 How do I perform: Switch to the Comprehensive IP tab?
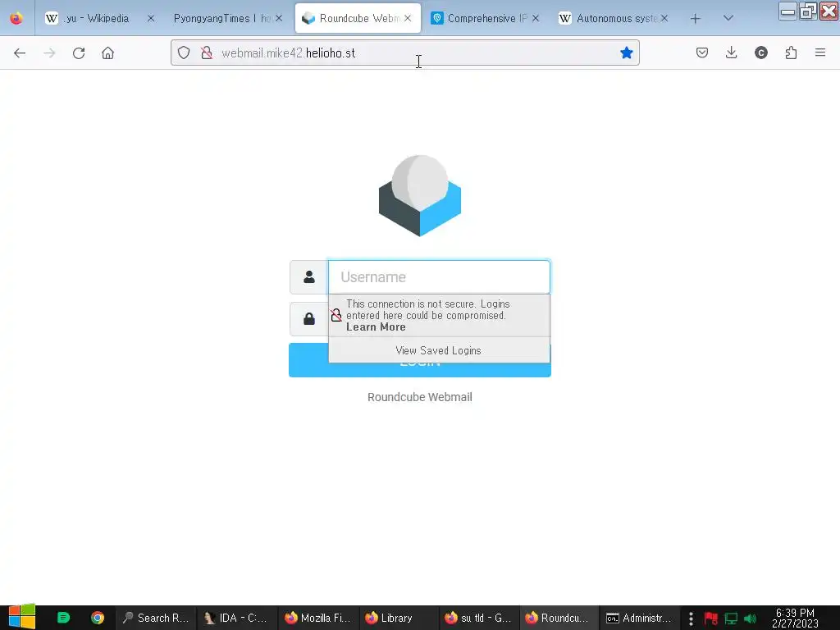486,18
